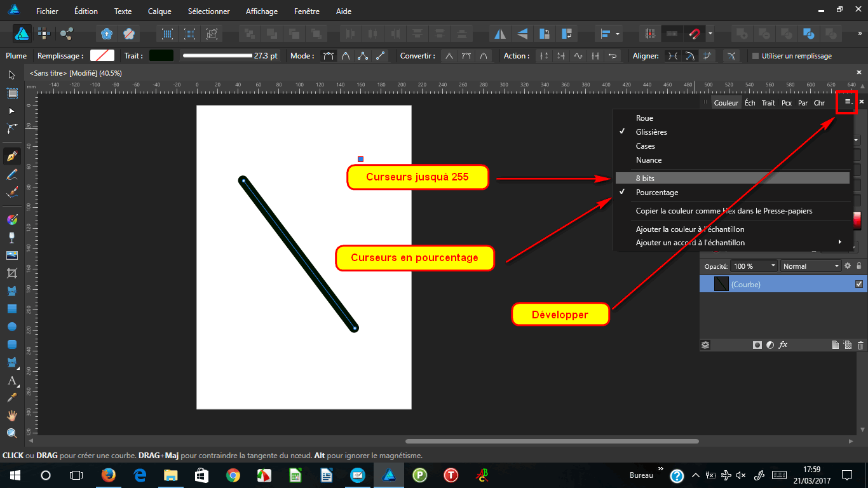Open the Couleur panel preferences menu button
868x488 pixels.
848,102
